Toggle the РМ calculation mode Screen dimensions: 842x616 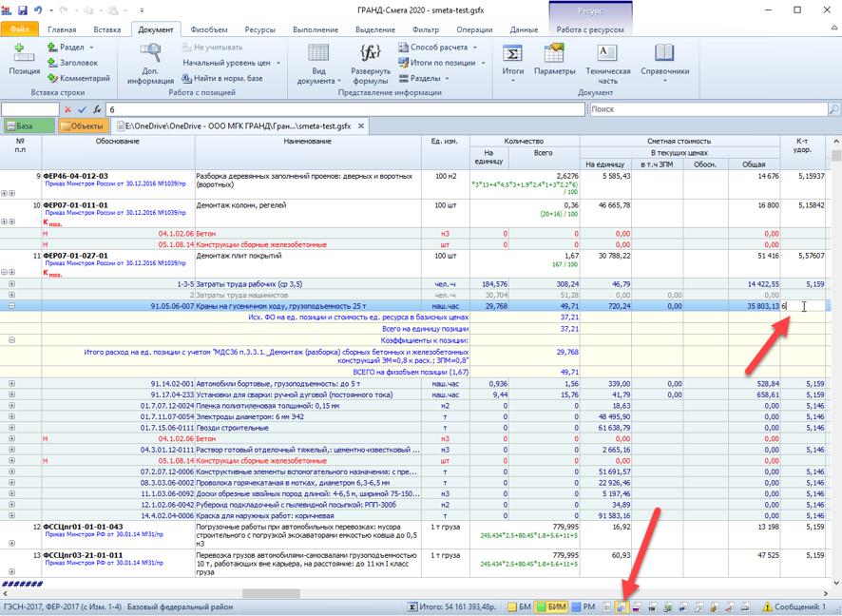click(584, 607)
